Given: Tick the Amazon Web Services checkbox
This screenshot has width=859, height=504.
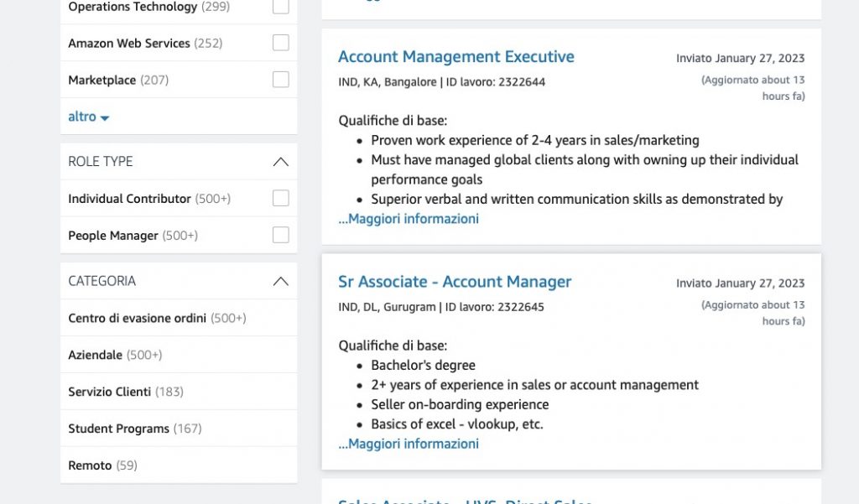Looking at the screenshot, I should point(281,43).
